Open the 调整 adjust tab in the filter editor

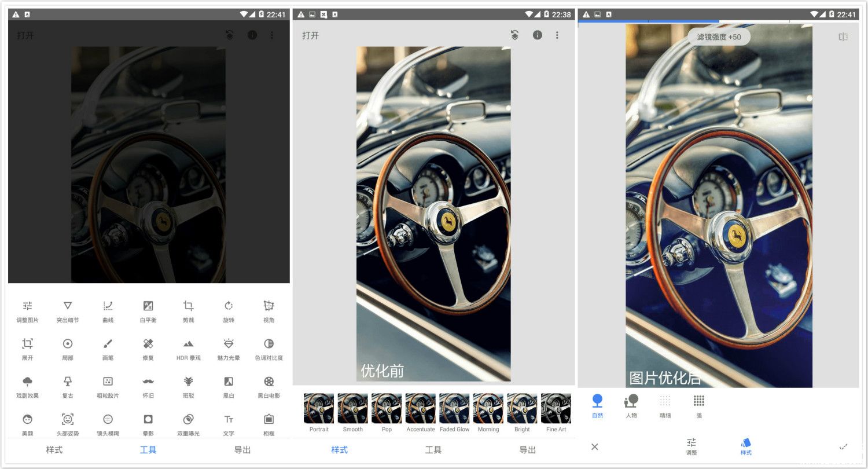pos(692,446)
